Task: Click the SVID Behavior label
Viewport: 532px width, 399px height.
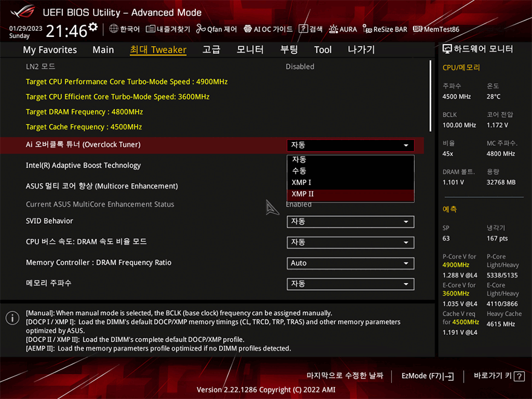Action: pyautogui.click(x=50, y=221)
